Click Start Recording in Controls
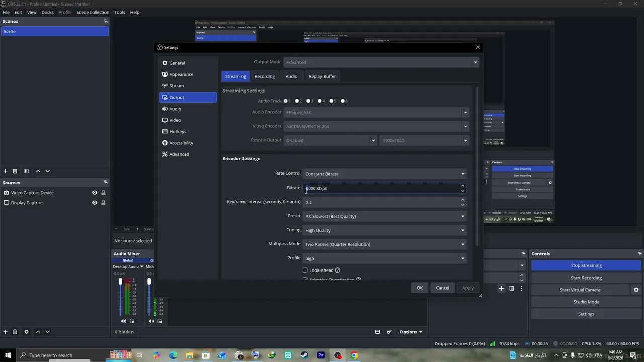The width and height of the screenshot is (644, 362). tap(586, 278)
